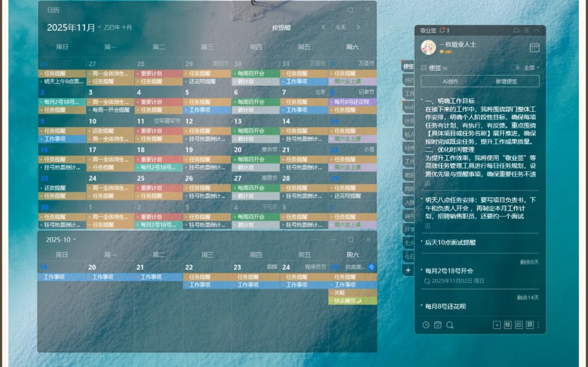Open 每月8号还花呗 event on November 8
This screenshot has height=367, width=588.
click(352, 102)
